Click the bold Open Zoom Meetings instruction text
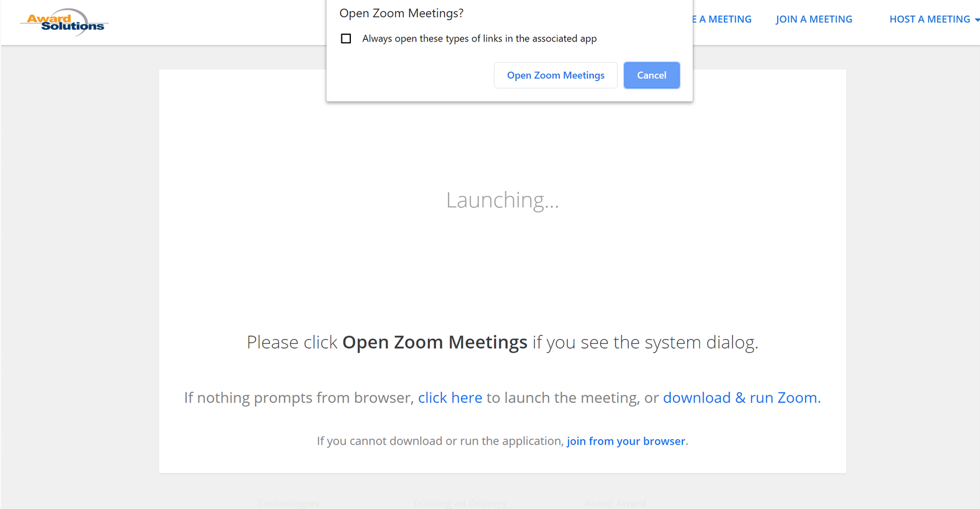The height and width of the screenshot is (509, 980). tap(435, 342)
